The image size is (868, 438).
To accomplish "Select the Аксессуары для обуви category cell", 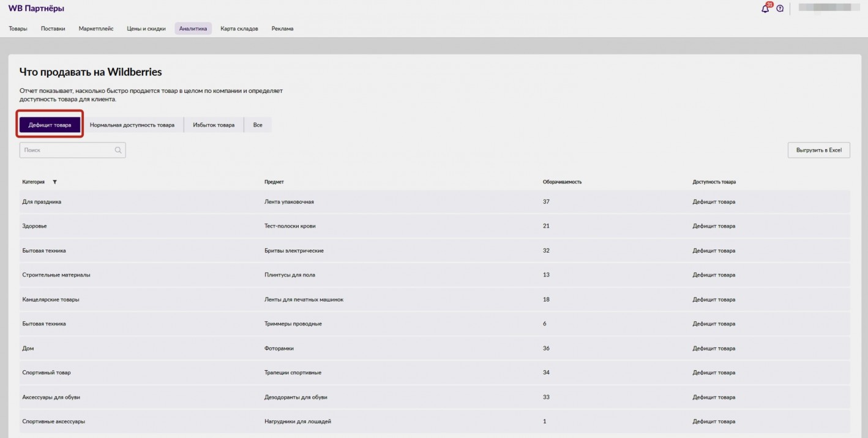I will [51, 397].
